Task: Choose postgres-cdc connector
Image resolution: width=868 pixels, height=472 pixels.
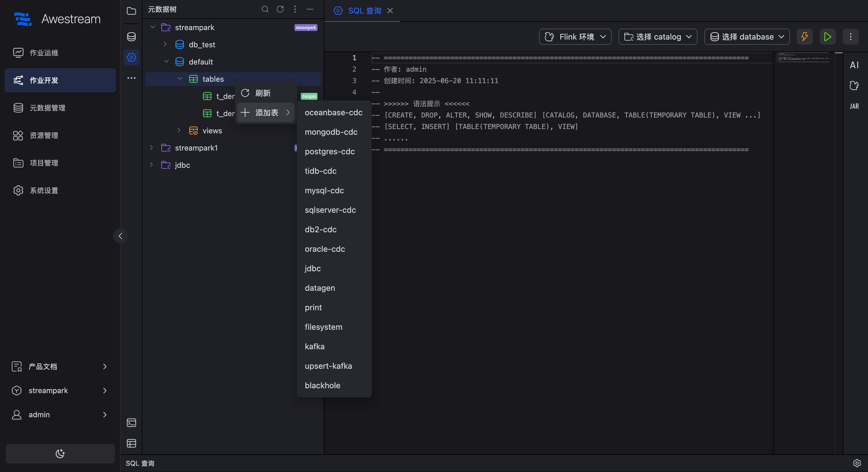Action: (334, 151)
